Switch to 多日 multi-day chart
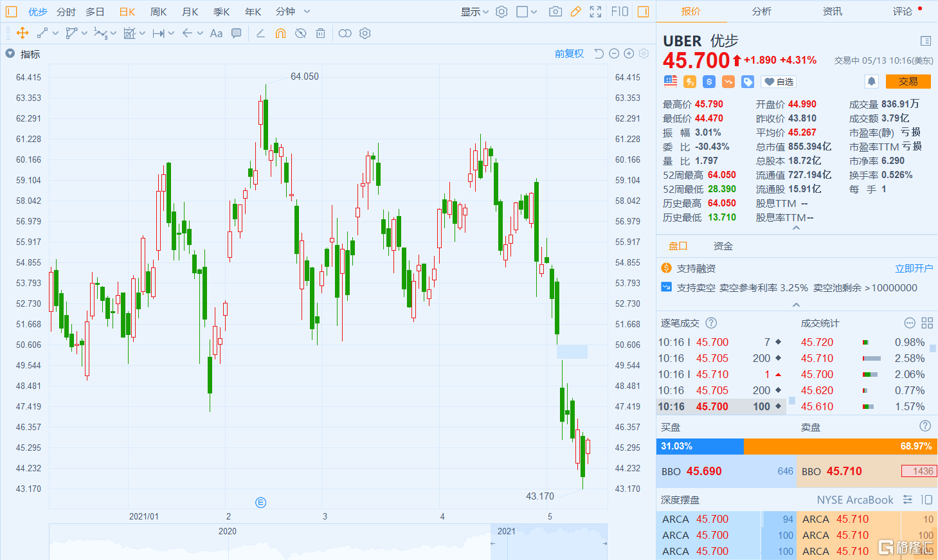This screenshot has width=938, height=560. pos(95,12)
